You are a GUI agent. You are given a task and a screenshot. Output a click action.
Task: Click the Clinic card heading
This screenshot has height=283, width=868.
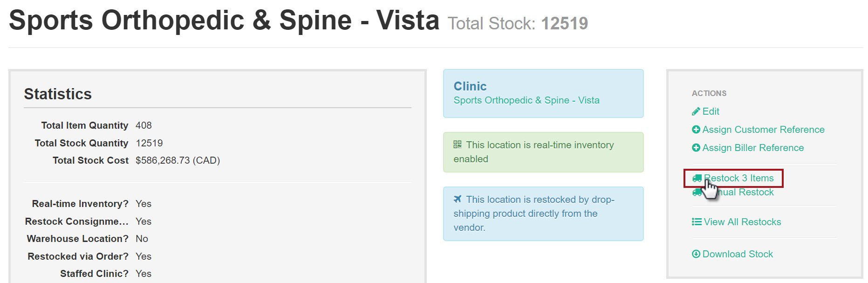(470, 86)
